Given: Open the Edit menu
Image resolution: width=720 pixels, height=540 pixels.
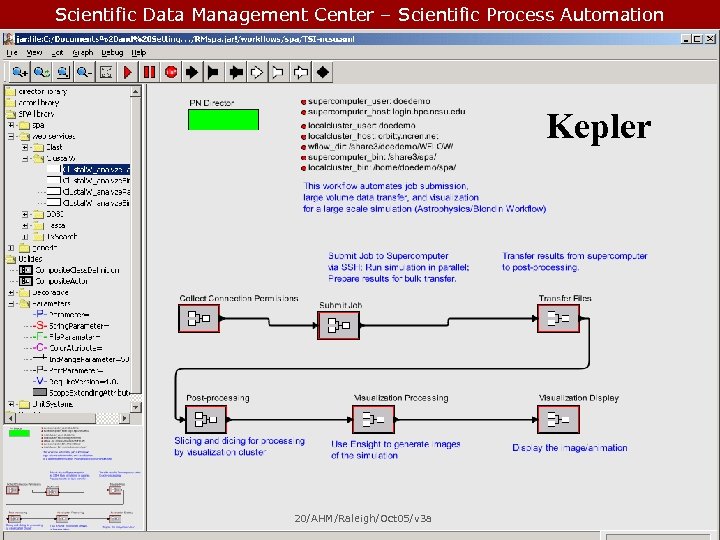Looking at the screenshot, I should point(57,52).
